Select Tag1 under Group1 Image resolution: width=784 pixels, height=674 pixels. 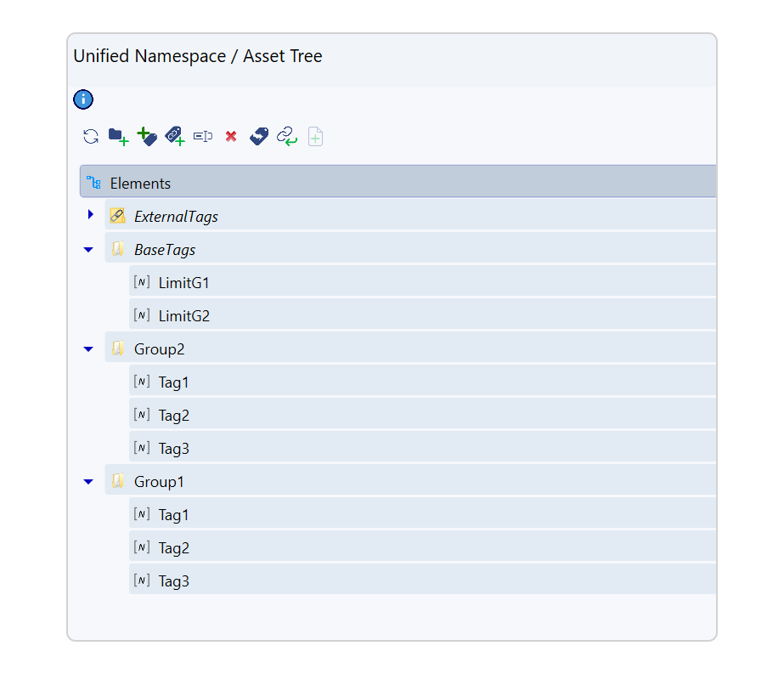pos(173,515)
